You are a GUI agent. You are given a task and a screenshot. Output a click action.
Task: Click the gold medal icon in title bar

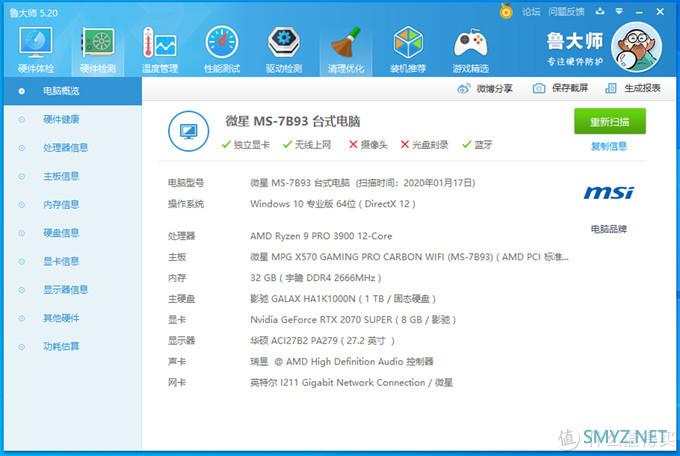pos(506,11)
